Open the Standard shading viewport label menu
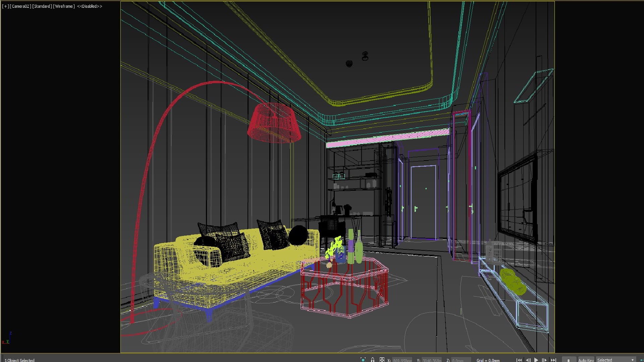The width and height of the screenshot is (644, 362). pos(42,6)
